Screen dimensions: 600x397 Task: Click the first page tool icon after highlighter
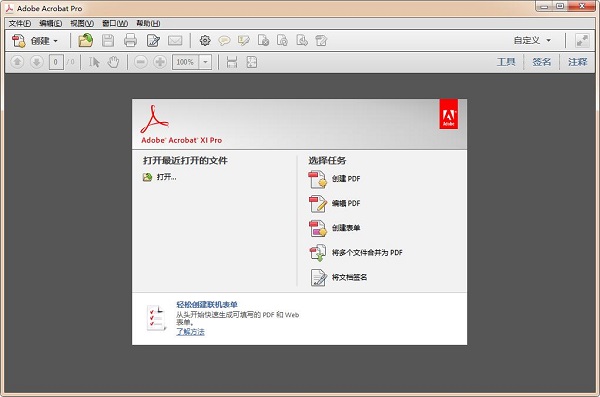[x=263, y=41]
